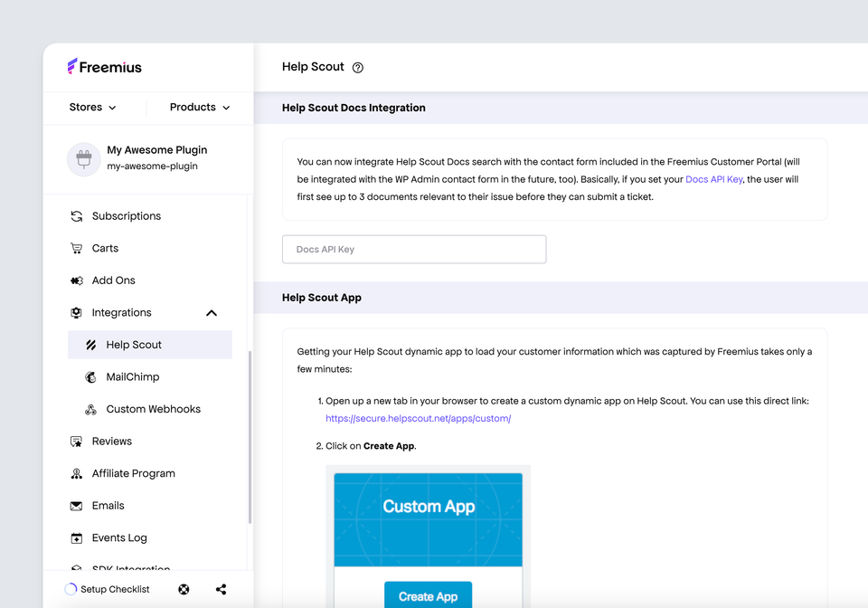The height and width of the screenshot is (608, 868).
Task: Click the Emails envelope icon
Action: click(77, 506)
